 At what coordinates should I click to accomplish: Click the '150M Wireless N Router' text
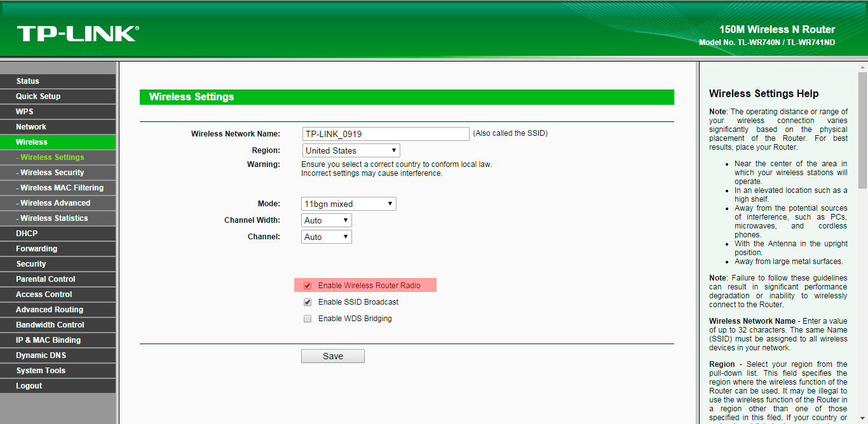click(777, 29)
